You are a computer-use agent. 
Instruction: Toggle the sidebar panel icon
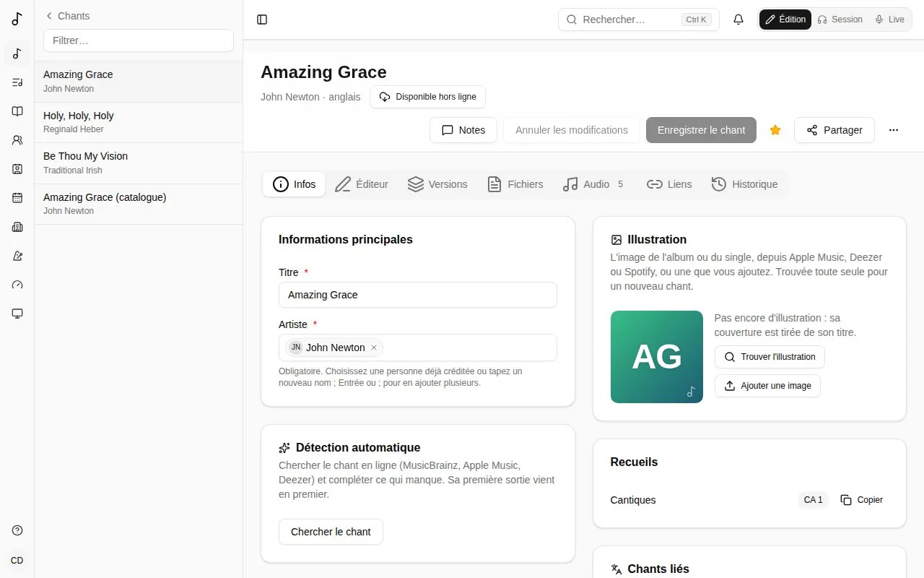point(262,20)
